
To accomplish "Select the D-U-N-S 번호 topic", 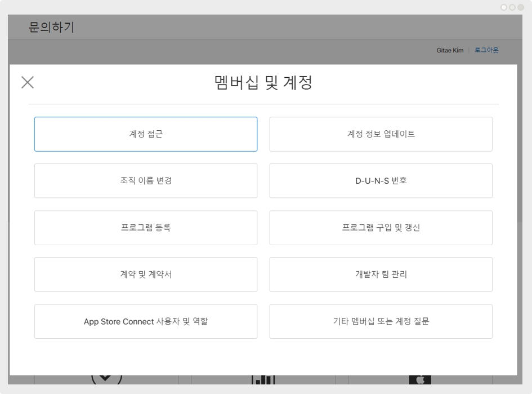I will click(x=381, y=181).
